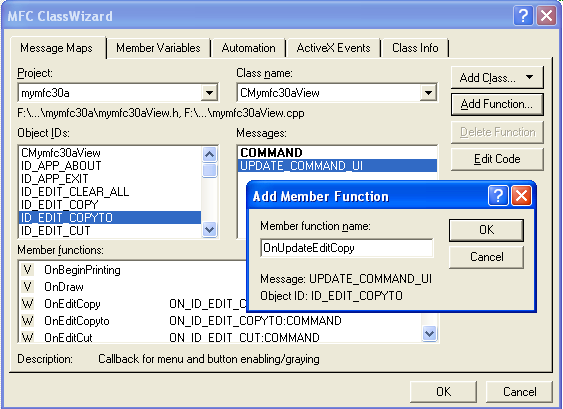The image size is (563, 409).
Task: Close the Add Member Function dialog
Action: (521, 196)
